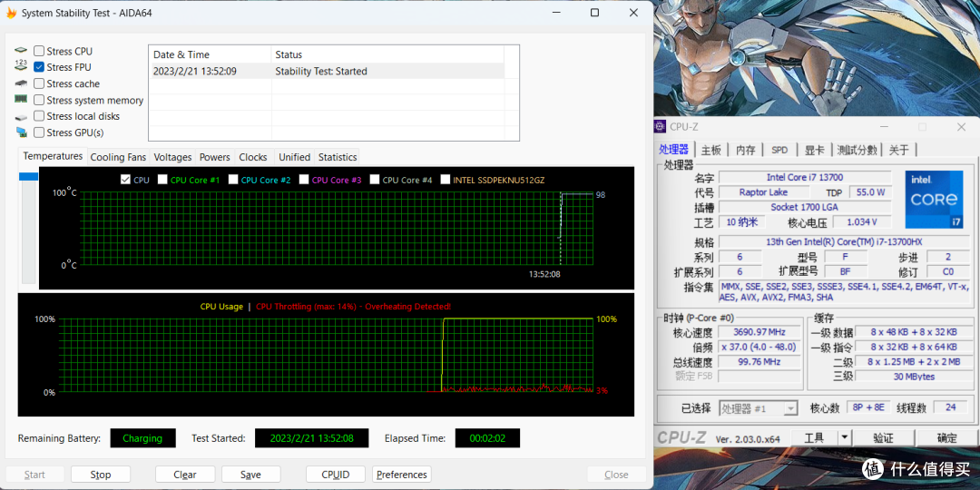Click the Stress GPU(s) monitor icon
Image resolution: width=980 pixels, height=490 pixels.
(x=21, y=132)
